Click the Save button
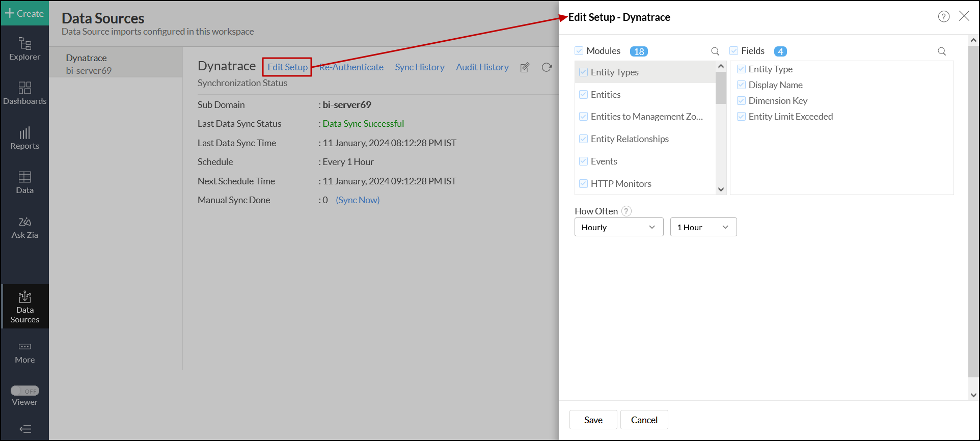This screenshot has width=980, height=441. (593, 420)
